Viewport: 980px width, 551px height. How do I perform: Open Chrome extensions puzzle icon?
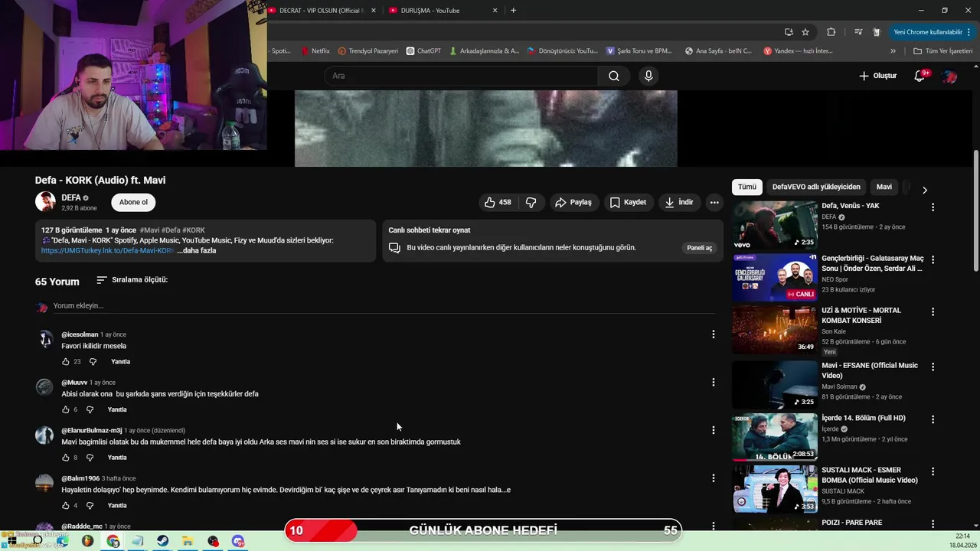pos(831,32)
